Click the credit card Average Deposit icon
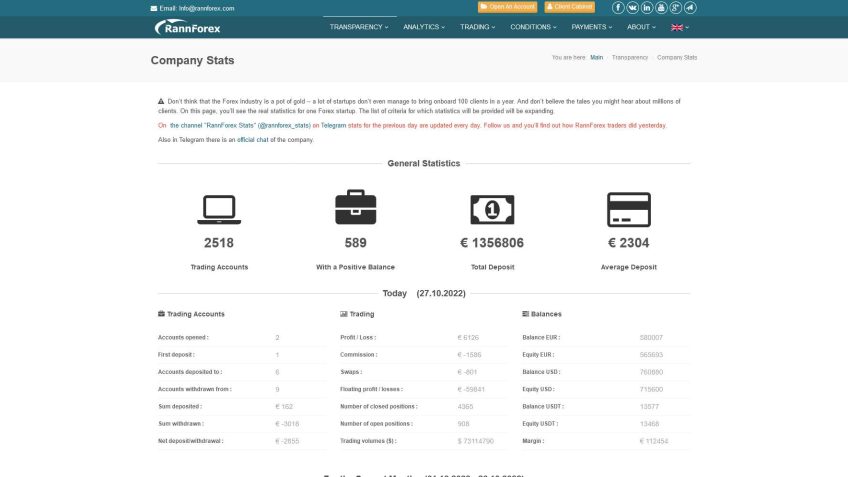This screenshot has height=477, width=848. pos(628,209)
